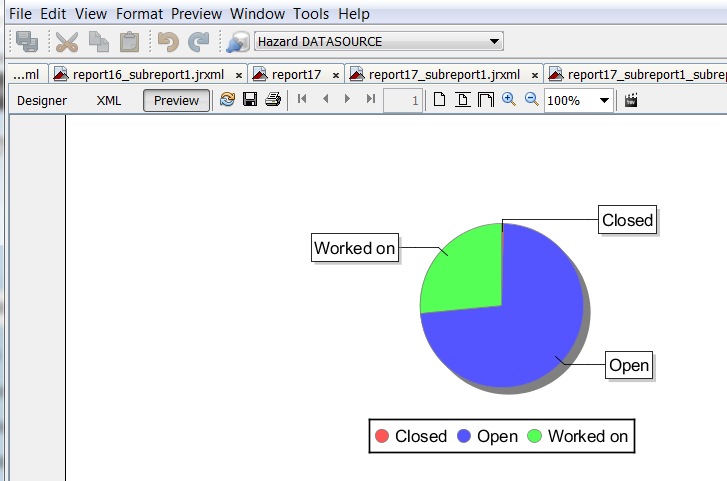Open the report17_subreport1_subrep tab

636,74
